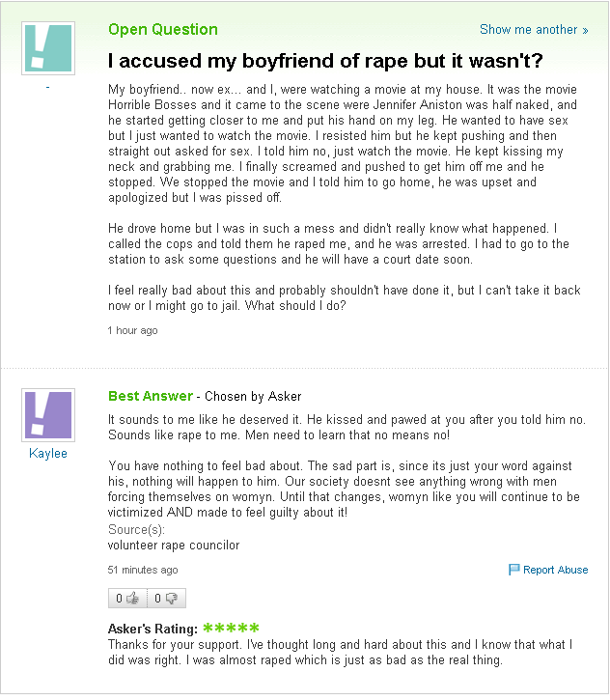Click the thumbs up vote button
The image size is (610, 700).
[x=127, y=599]
